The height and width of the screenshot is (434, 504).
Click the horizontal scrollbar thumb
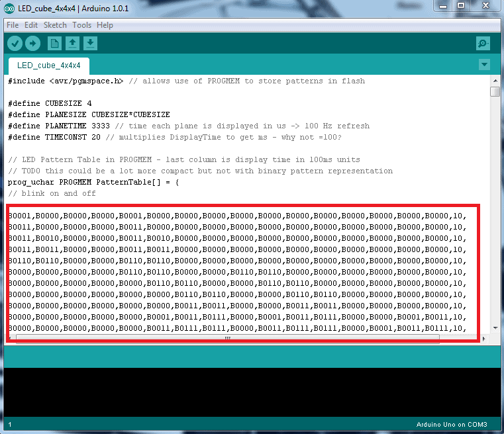pos(228,338)
